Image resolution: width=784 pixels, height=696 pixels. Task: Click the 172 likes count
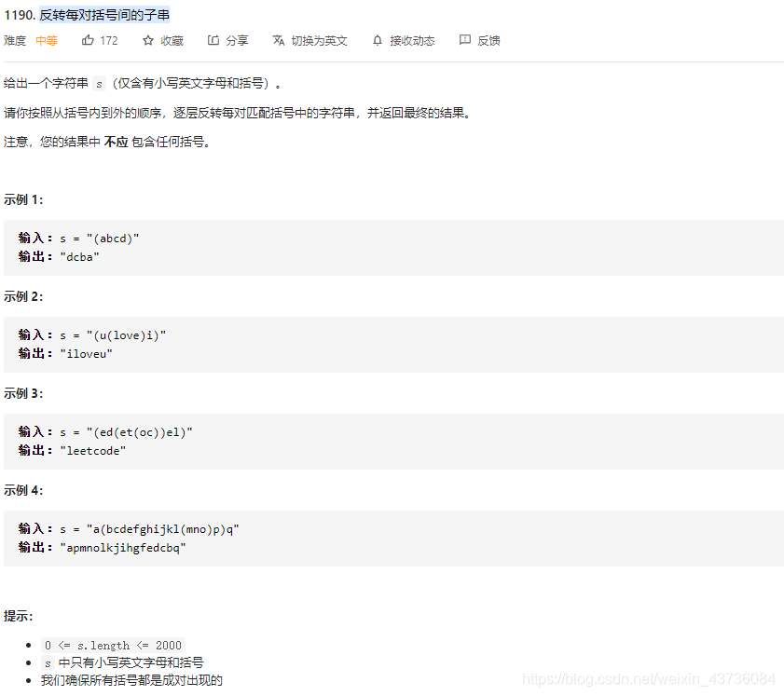pos(109,40)
